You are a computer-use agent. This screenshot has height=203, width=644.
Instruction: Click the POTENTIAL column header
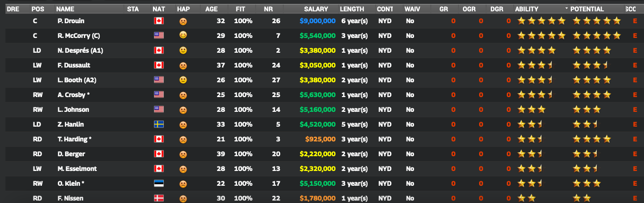[x=587, y=9]
